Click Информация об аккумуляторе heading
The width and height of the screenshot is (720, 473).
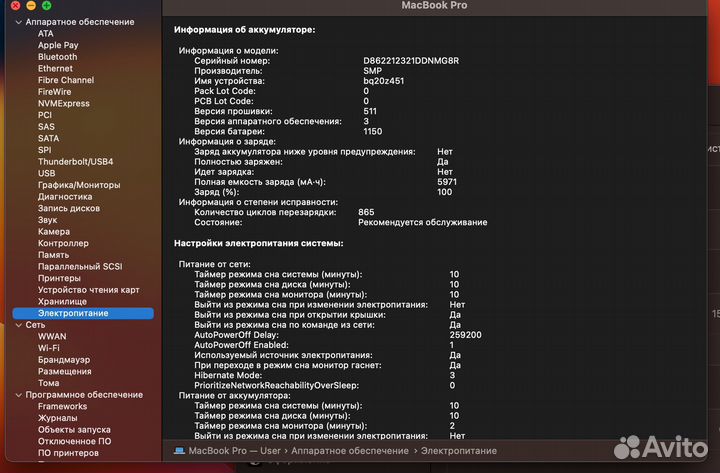click(244, 30)
